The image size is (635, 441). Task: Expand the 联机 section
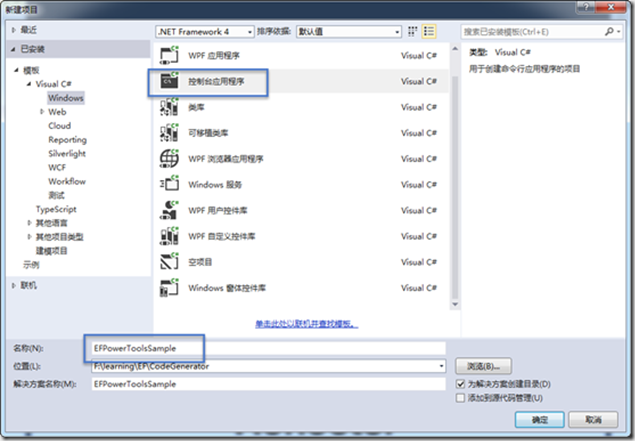point(13,285)
